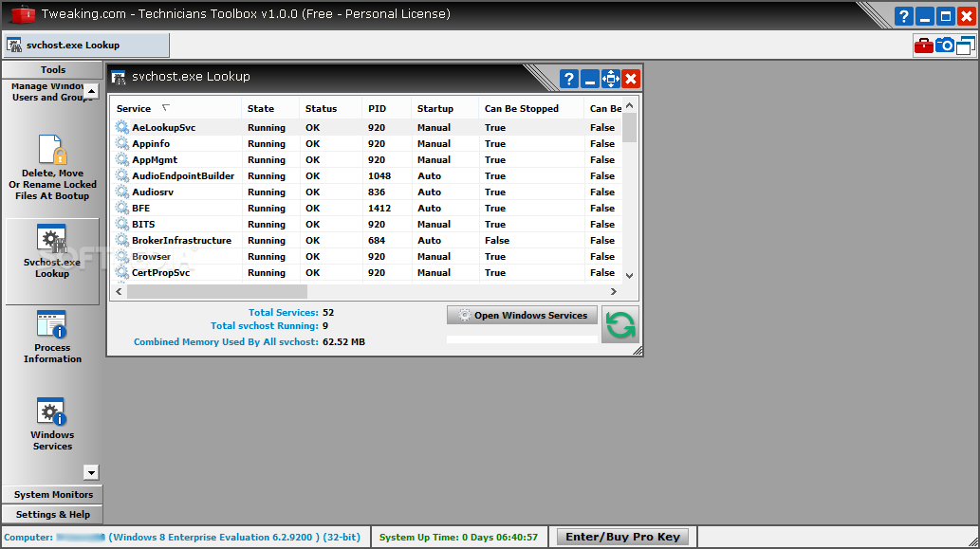Sort by PID column header
This screenshot has width=980, height=549.
(386, 109)
